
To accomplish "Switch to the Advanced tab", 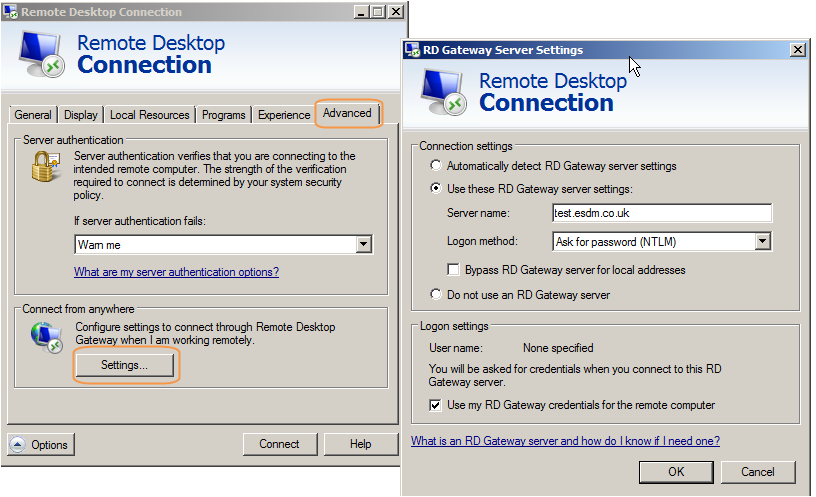I will [x=347, y=113].
